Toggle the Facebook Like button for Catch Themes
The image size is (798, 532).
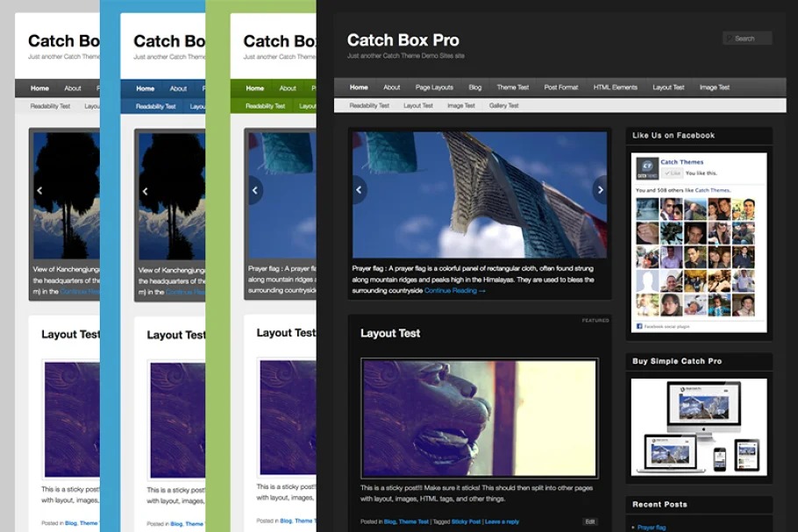(672, 174)
